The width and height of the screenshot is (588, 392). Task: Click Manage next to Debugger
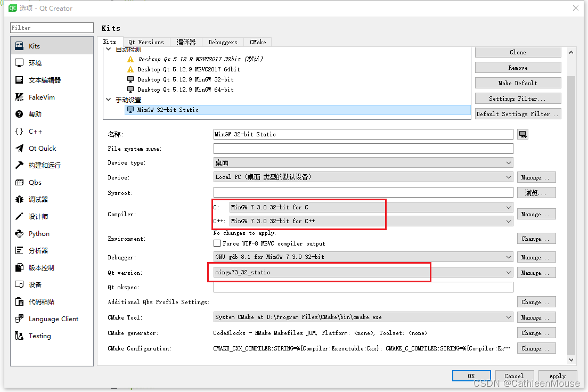pos(536,257)
